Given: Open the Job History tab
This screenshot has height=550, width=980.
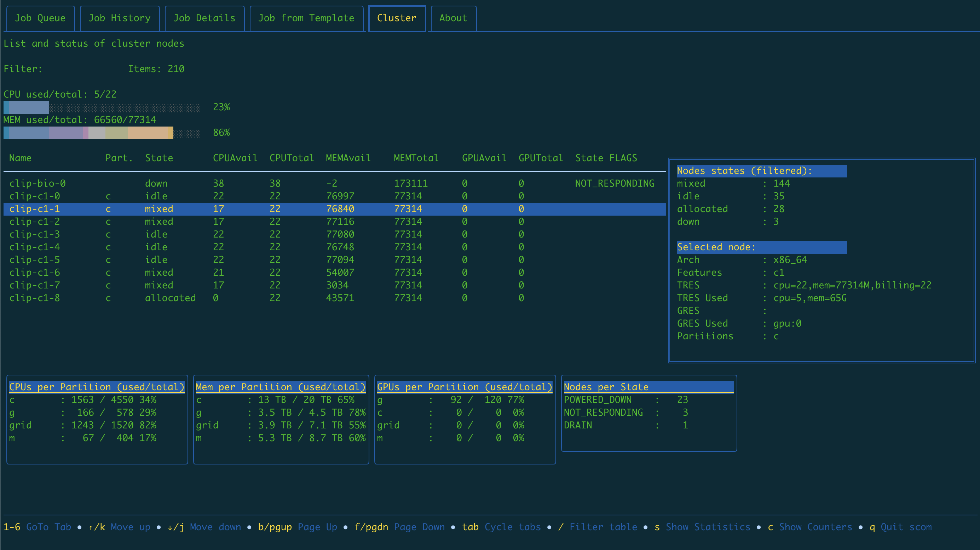Looking at the screenshot, I should tap(120, 18).
